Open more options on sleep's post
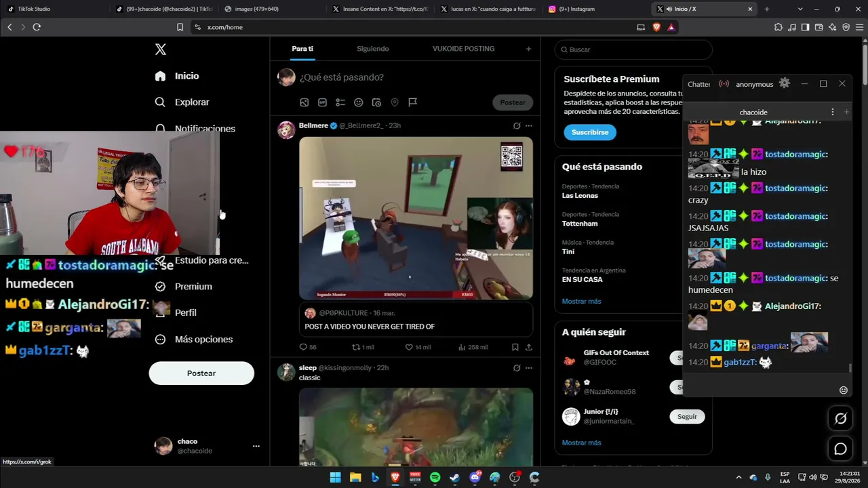Screen dimensions: 868x488 (x=529, y=368)
